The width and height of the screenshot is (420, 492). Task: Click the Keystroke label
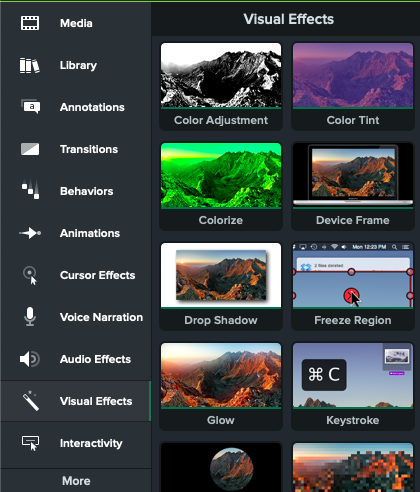point(353,420)
